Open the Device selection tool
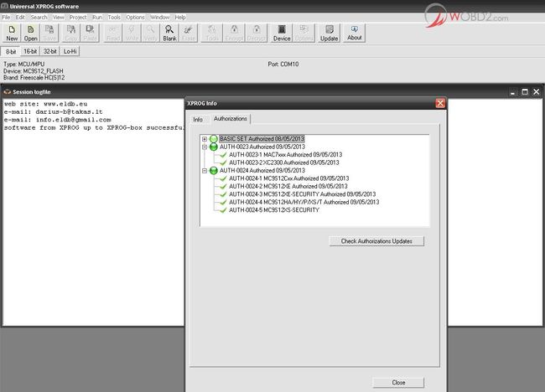This screenshot has width=545, height=392. click(x=282, y=33)
